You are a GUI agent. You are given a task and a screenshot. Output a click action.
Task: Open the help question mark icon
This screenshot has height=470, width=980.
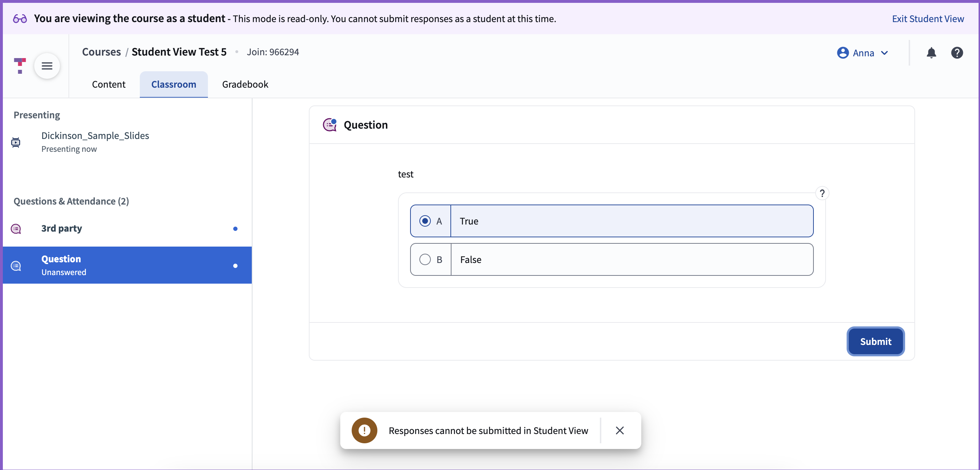[x=957, y=53]
